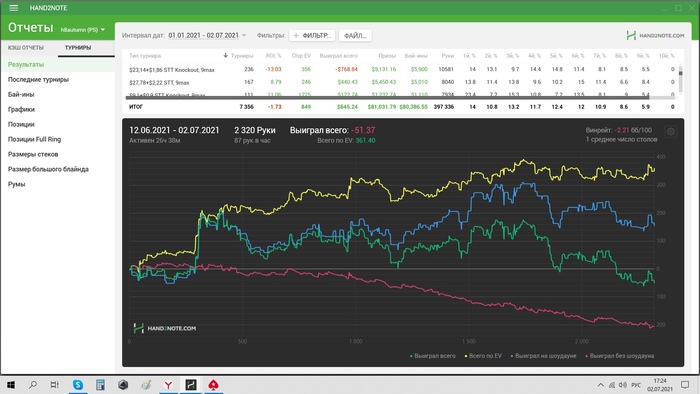Click the ФИЛЬТР add filter button

(x=312, y=35)
